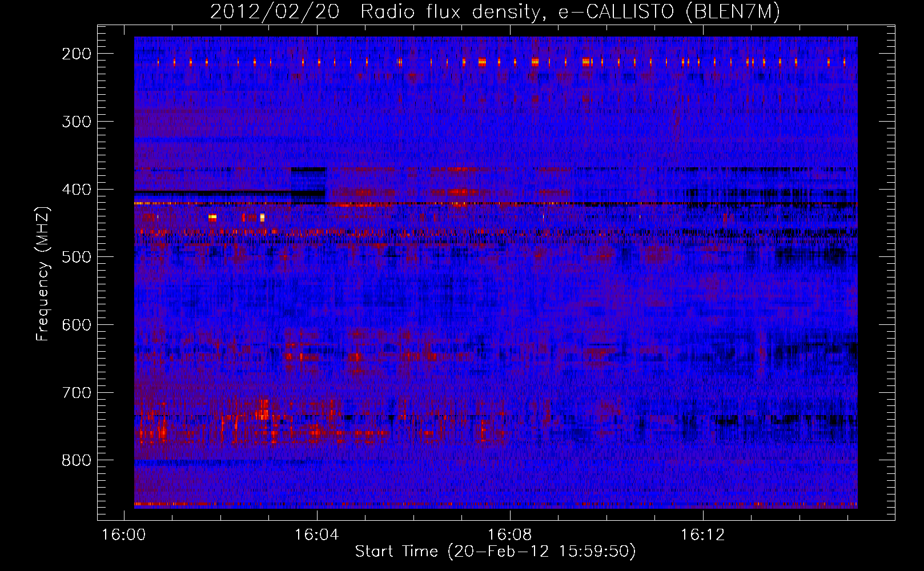924x571 pixels.
Task: Click the 800 frequency tick label
Action: point(76,460)
